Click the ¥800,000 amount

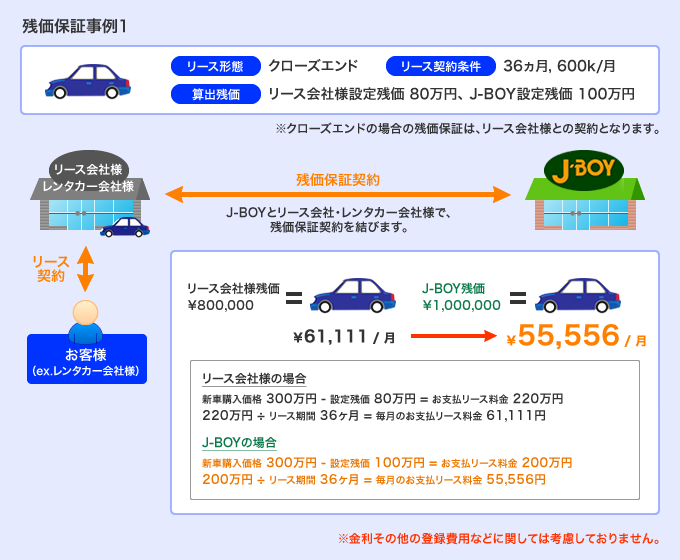(221, 305)
